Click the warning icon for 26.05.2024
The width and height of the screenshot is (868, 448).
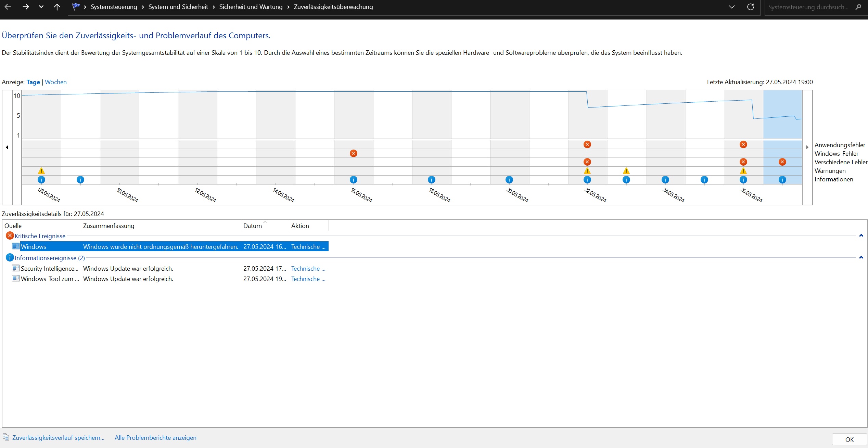click(743, 171)
